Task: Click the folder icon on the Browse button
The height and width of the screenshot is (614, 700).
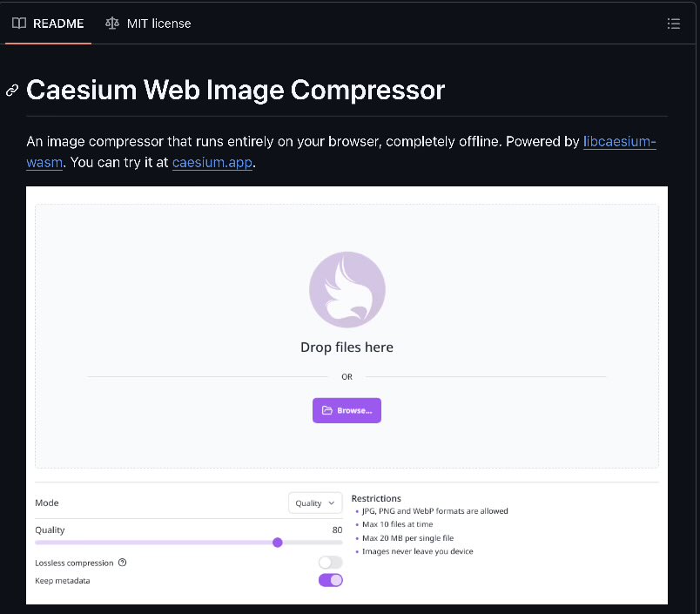Action: [x=326, y=410]
